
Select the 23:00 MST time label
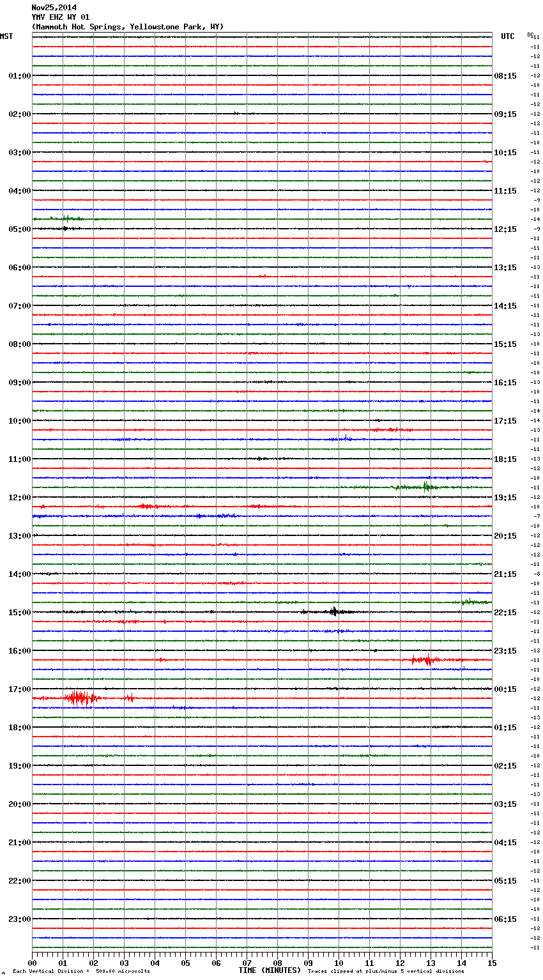click(x=19, y=919)
